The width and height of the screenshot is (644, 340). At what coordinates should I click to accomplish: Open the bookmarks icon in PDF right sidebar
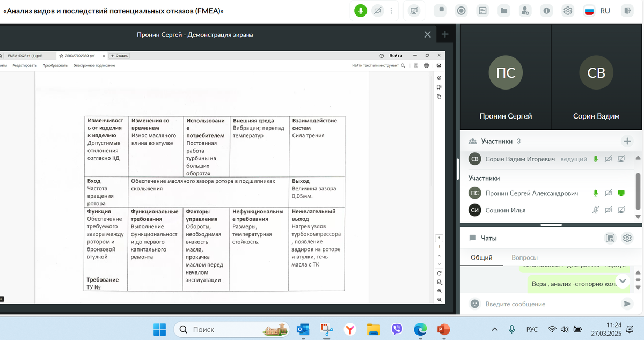pyautogui.click(x=439, y=87)
